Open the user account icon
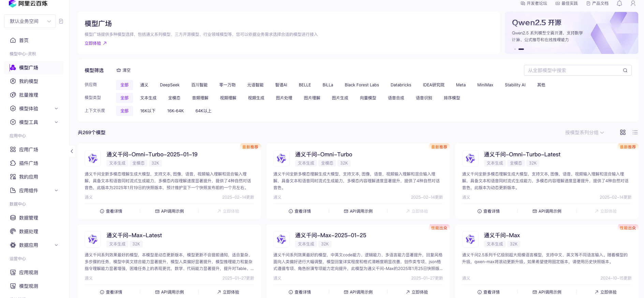This screenshot has width=644, height=298. click(x=633, y=3)
